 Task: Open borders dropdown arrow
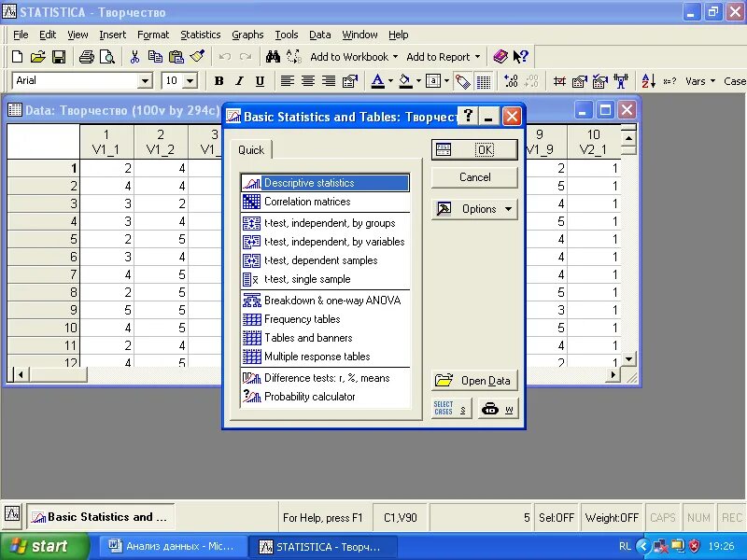pyautogui.click(x=446, y=81)
